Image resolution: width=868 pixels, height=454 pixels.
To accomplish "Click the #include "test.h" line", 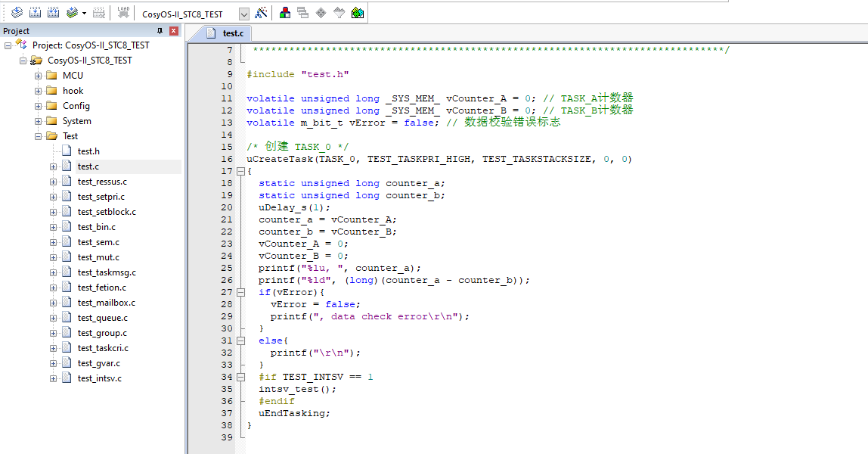I will tap(298, 74).
